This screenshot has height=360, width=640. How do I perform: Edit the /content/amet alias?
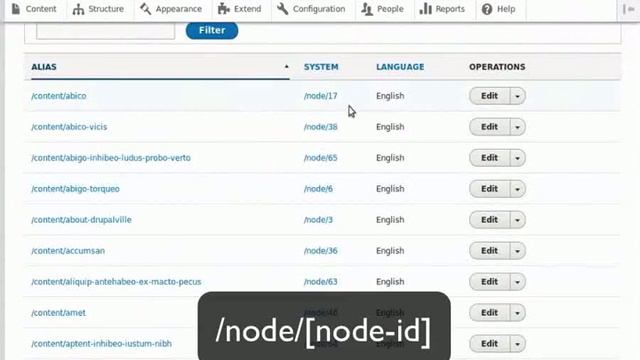coord(489,313)
